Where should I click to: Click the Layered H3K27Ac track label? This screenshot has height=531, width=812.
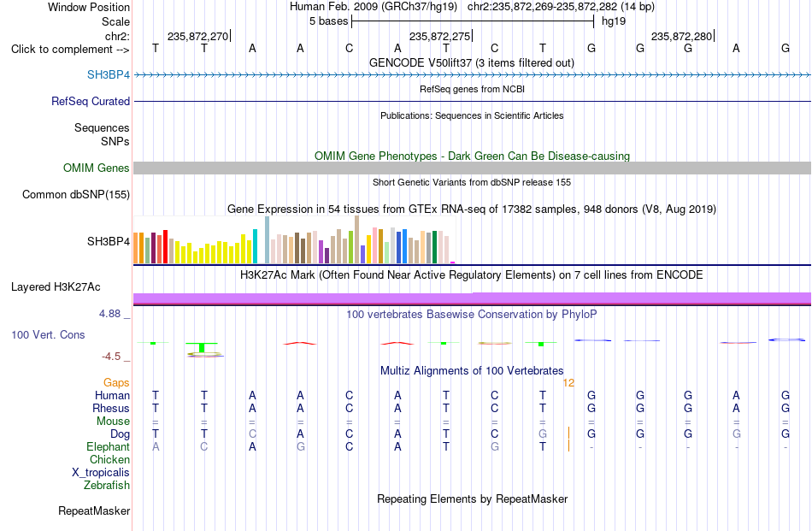[56, 287]
